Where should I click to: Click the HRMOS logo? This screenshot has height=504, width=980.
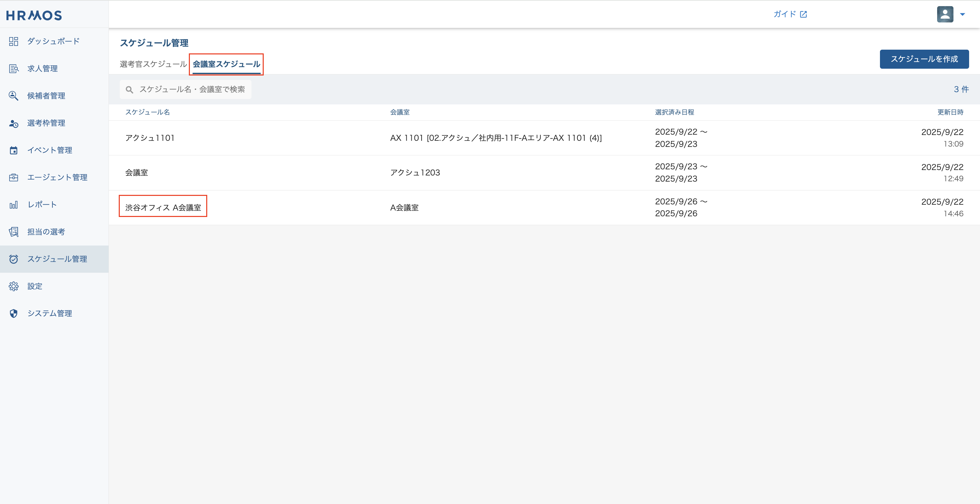tap(34, 15)
